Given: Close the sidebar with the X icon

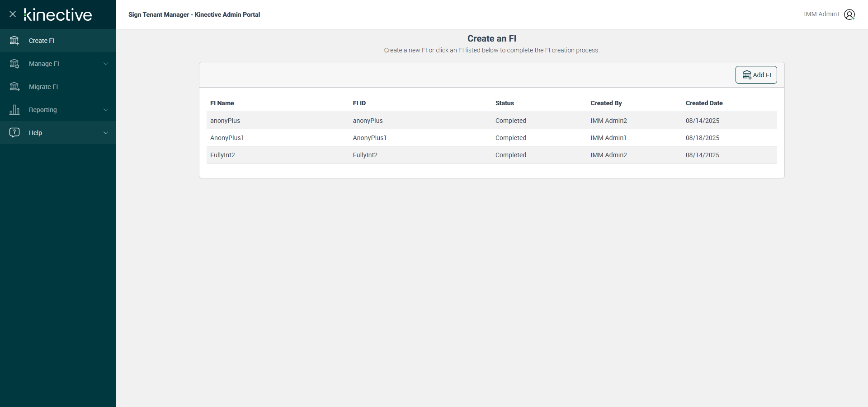Looking at the screenshot, I should (x=13, y=14).
